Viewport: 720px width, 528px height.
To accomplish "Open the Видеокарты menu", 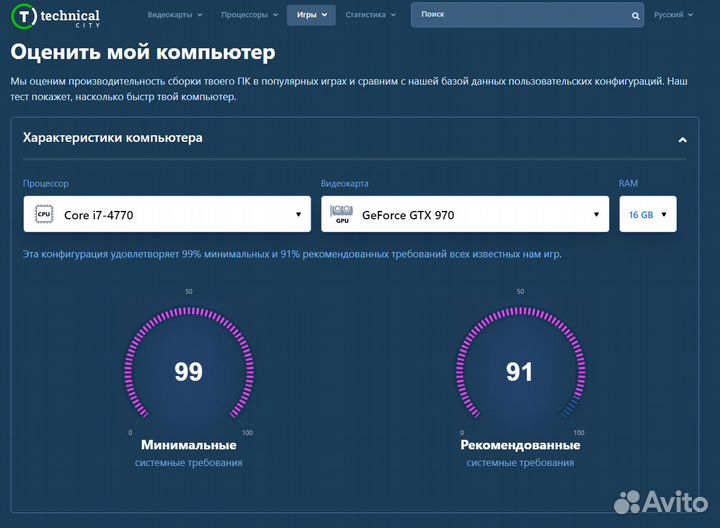I will [174, 15].
